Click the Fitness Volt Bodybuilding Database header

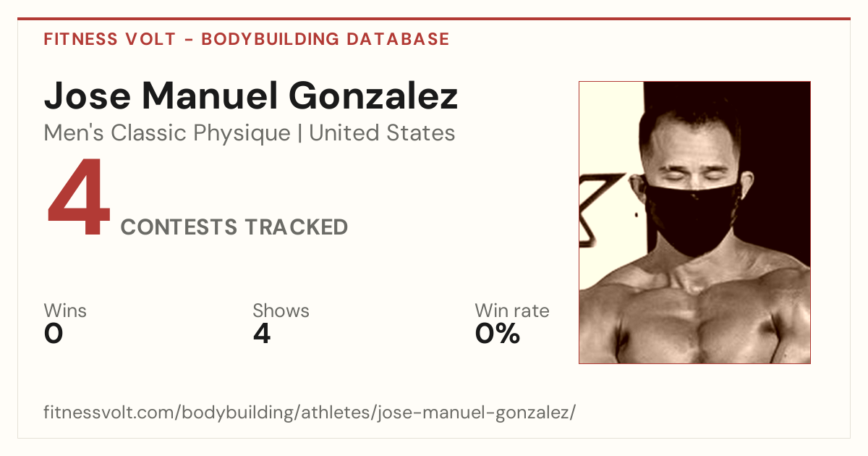coord(247,39)
